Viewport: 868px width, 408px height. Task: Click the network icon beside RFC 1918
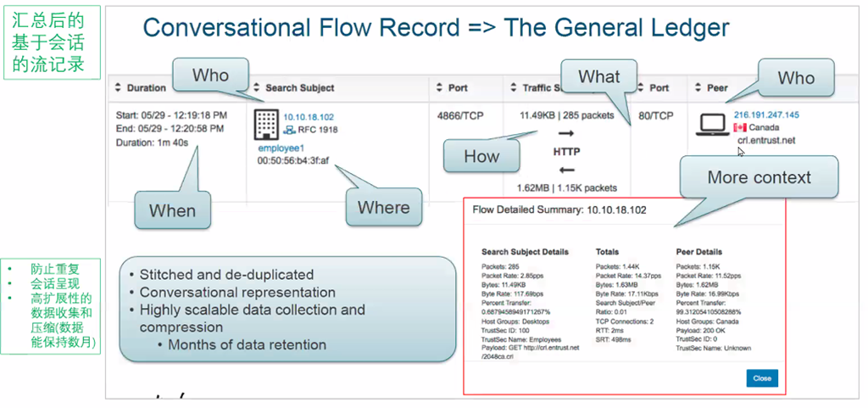288,130
